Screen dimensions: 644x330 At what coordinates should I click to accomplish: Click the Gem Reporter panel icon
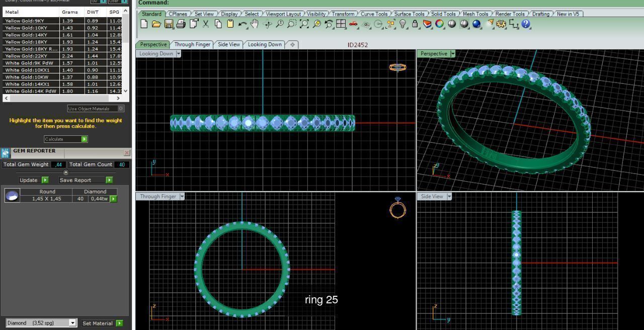click(x=6, y=153)
